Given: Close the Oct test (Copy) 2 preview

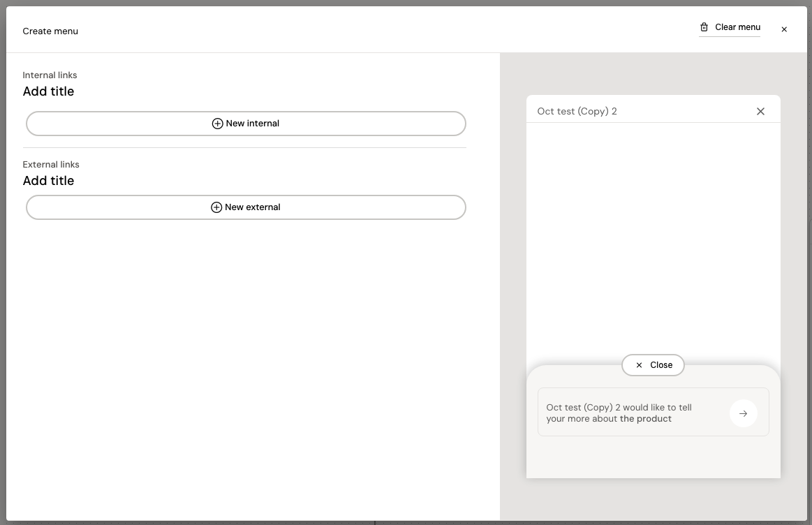Looking at the screenshot, I should [x=760, y=112].
